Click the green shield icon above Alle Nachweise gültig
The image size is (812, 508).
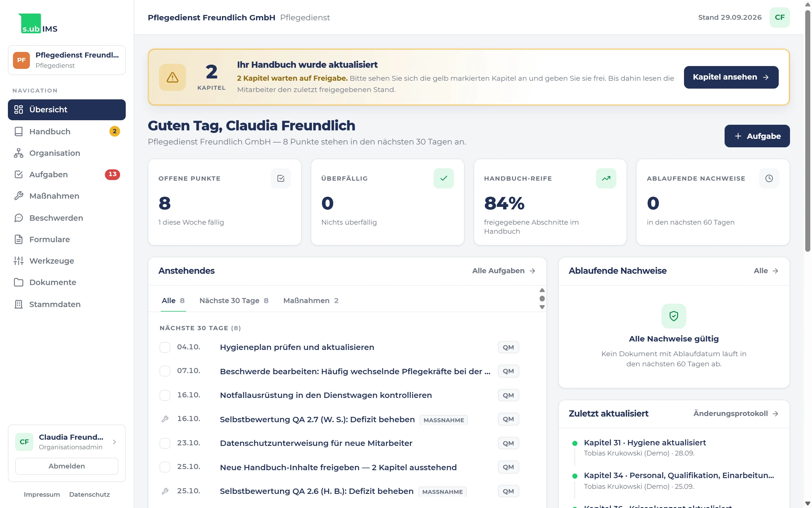[674, 316]
